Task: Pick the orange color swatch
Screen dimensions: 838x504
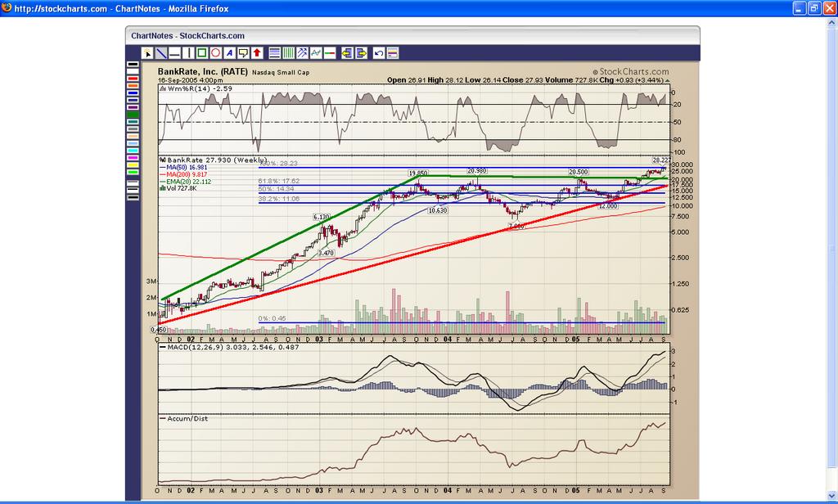Action: click(x=133, y=86)
